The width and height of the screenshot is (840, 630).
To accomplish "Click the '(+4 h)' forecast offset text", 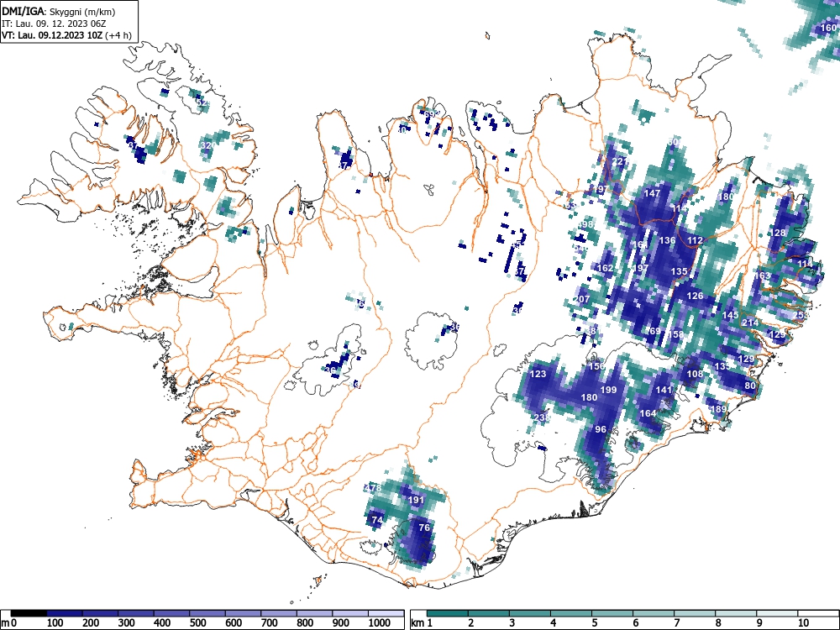I will coord(119,35).
